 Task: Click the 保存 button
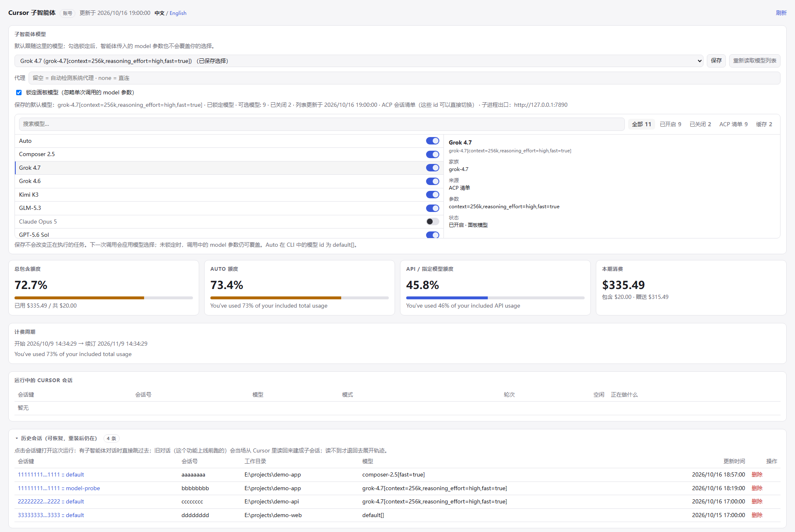tap(716, 61)
